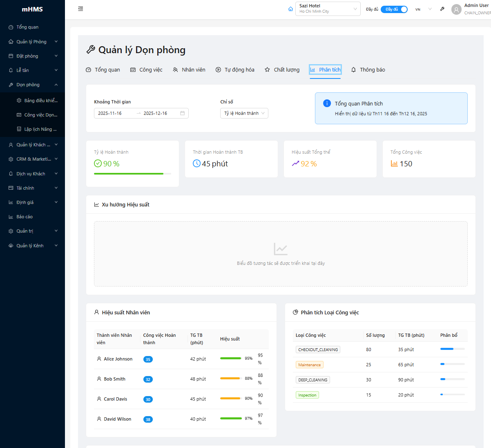Viewport: 491px width, 448px height.
Task: Switch to the Chất lượng tab
Action: pos(282,70)
